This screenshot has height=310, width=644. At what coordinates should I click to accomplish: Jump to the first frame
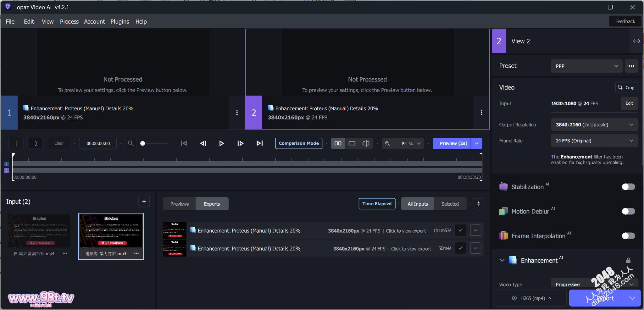[184, 143]
